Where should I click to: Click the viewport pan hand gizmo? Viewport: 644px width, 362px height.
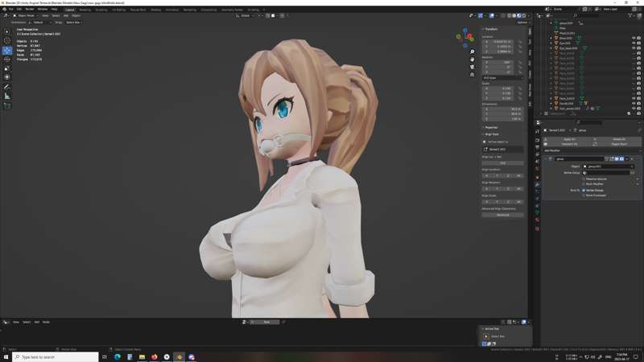[473, 60]
